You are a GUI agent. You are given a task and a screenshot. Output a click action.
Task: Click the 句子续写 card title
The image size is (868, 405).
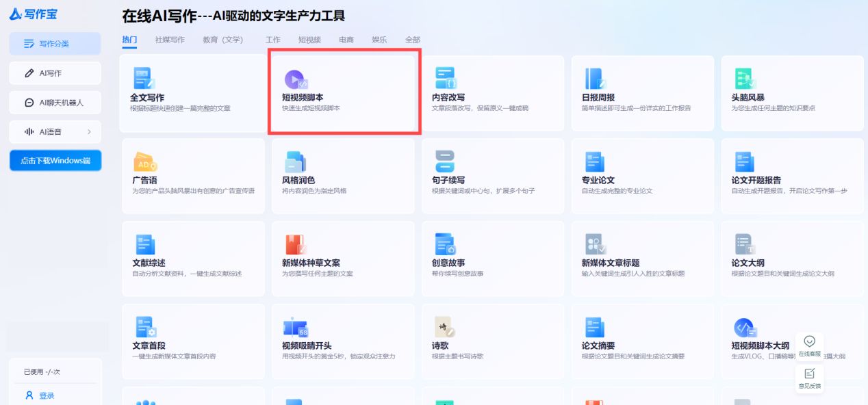(448, 181)
